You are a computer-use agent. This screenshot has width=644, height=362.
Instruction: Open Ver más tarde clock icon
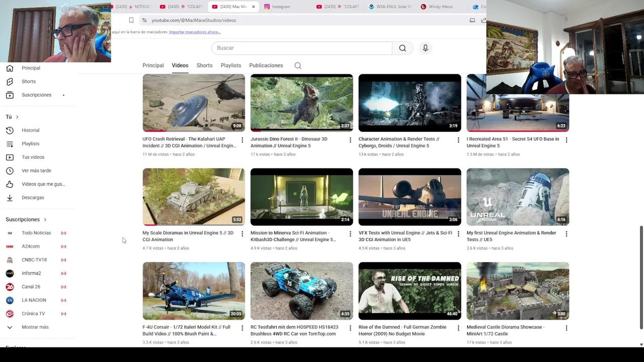point(10,170)
